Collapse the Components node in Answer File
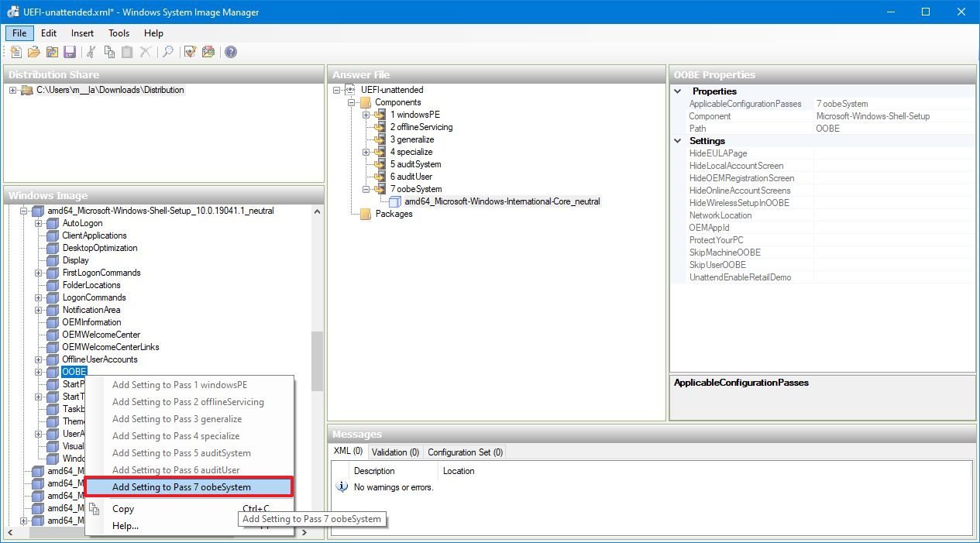Viewport: 980px width, 543px height. 352,102
